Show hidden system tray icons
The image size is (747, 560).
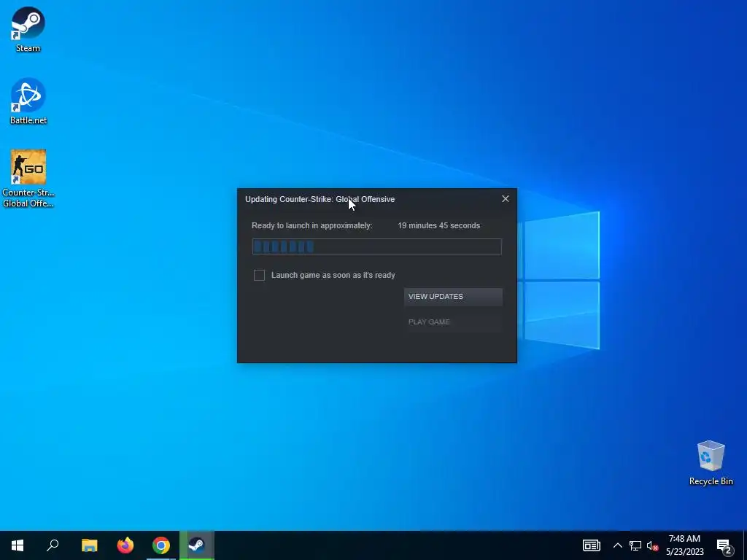(617, 545)
